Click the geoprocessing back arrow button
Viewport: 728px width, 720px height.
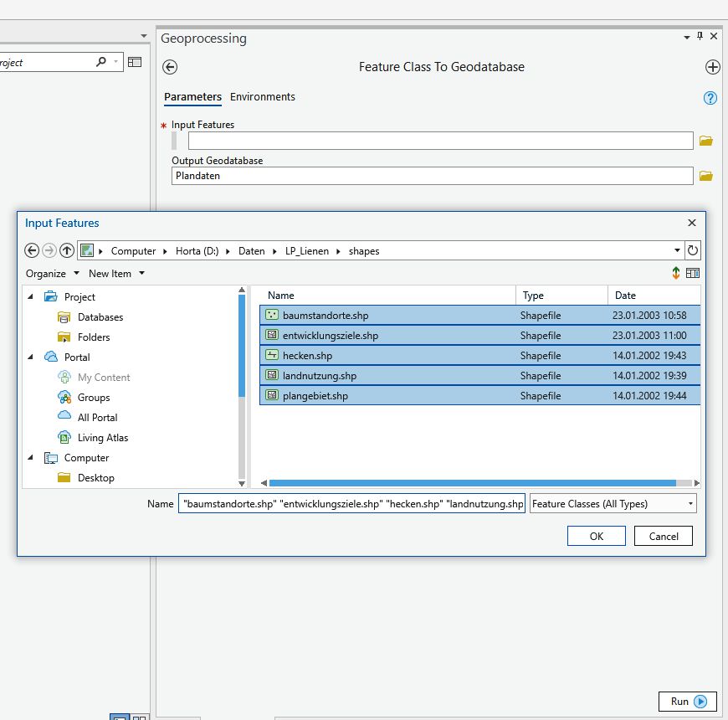point(170,68)
